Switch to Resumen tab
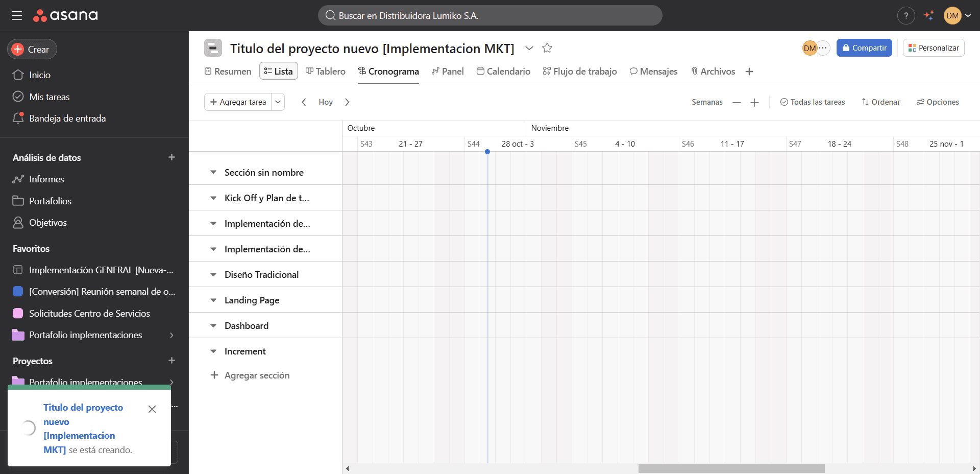Screen dimensions: 980x474 (x=228, y=72)
